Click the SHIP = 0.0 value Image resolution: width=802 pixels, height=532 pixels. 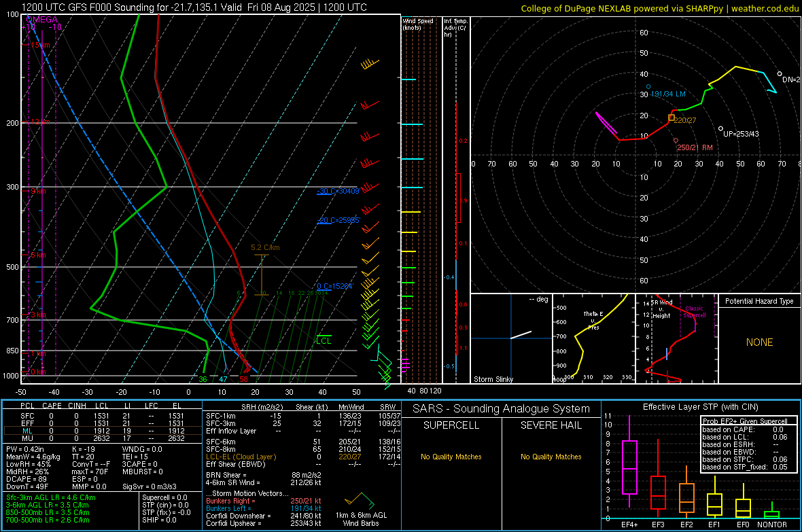point(159,520)
